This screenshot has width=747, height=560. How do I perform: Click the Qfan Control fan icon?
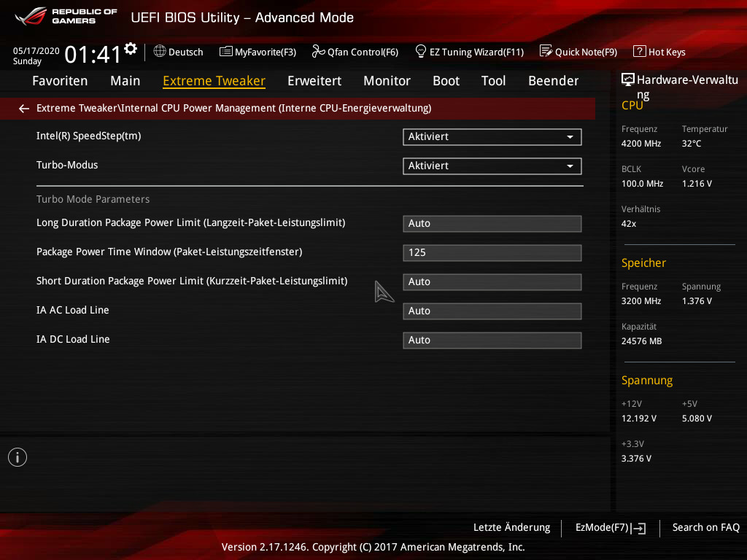[x=318, y=51]
